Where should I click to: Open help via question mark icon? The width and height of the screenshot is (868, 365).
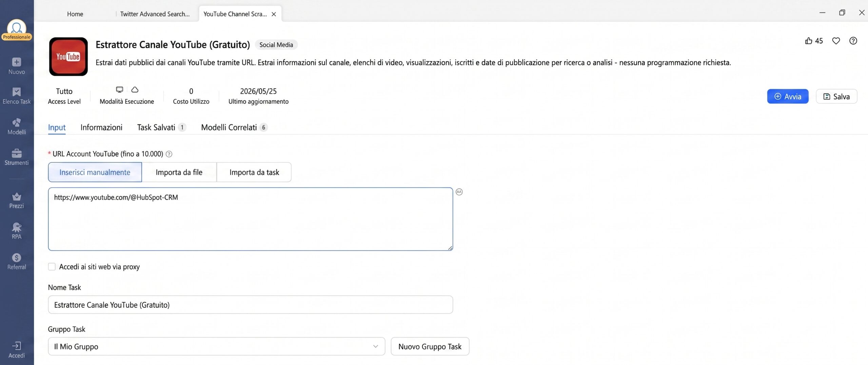pyautogui.click(x=853, y=41)
